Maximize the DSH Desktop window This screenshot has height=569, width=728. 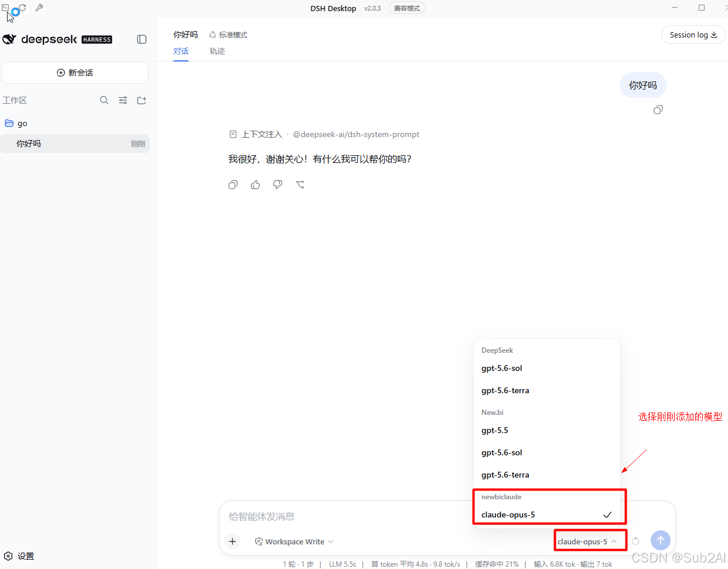click(x=702, y=8)
